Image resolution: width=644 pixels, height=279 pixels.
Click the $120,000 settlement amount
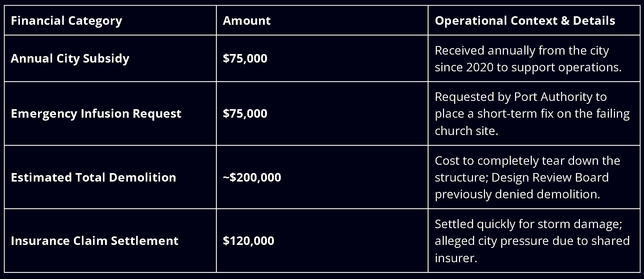click(x=248, y=241)
